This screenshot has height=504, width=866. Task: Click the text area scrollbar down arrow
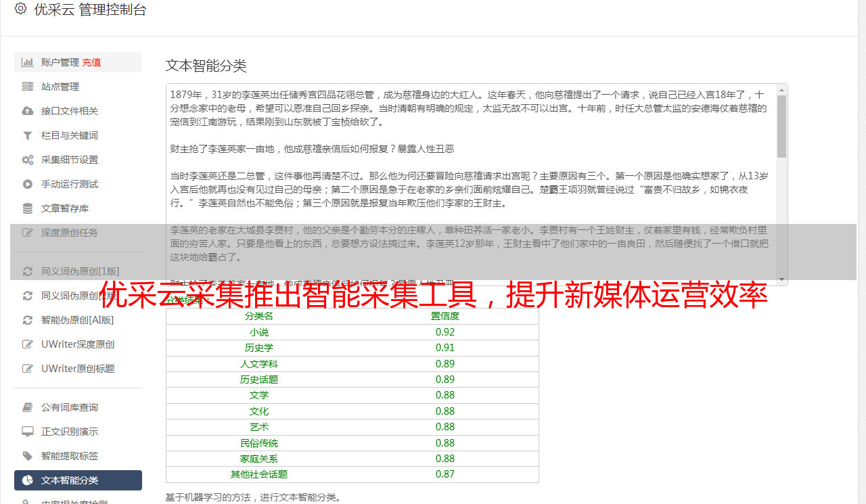click(782, 280)
